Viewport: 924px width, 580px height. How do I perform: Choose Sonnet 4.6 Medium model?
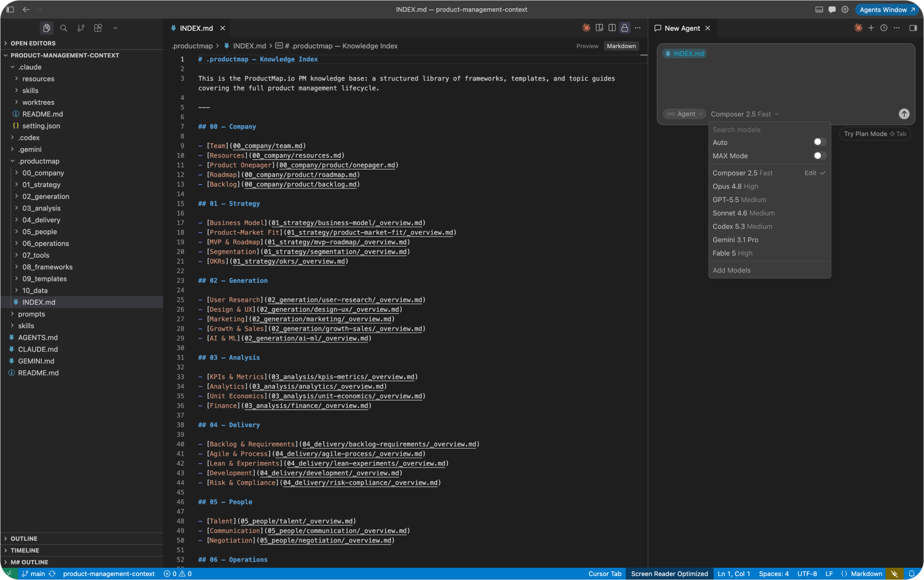(x=769, y=213)
